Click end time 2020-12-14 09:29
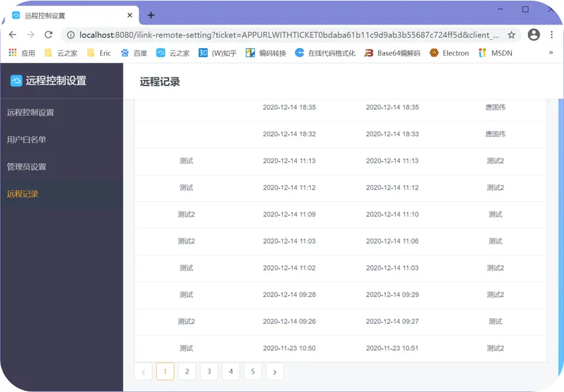This screenshot has width=564, height=392. pos(392,294)
